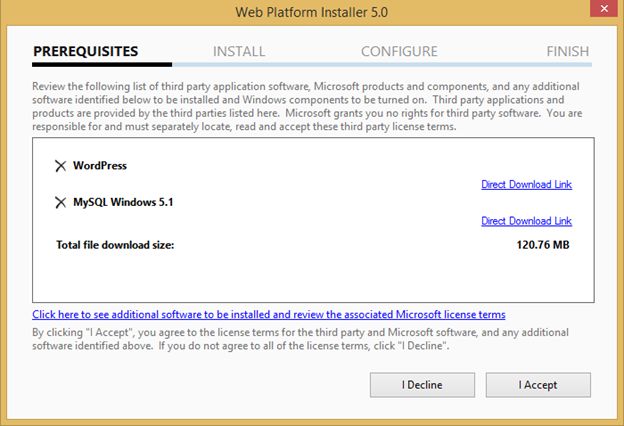Go to the CONFIGURE step tab

pyautogui.click(x=399, y=51)
